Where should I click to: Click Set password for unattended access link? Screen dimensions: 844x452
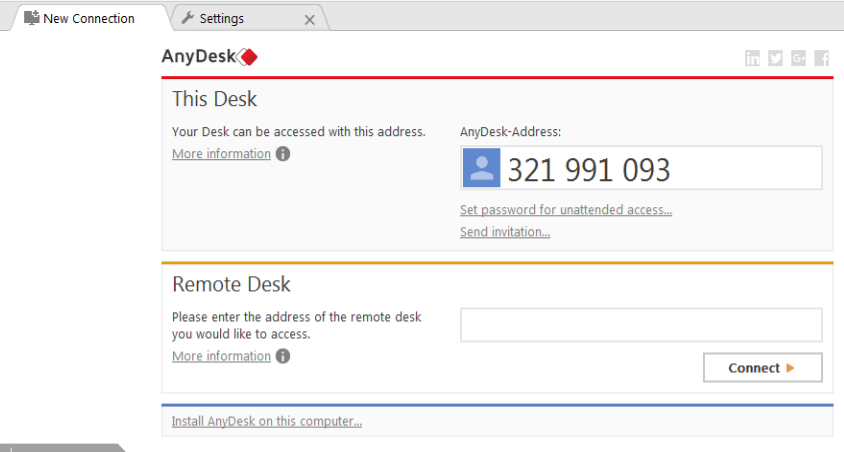click(x=566, y=210)
